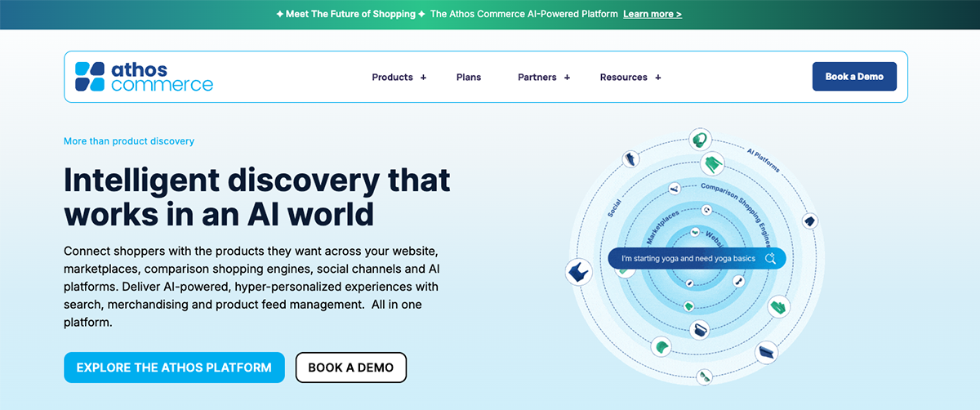The image size is (980, 410).
Task: Click the green sweater product icon
Action: pos(712,164)
